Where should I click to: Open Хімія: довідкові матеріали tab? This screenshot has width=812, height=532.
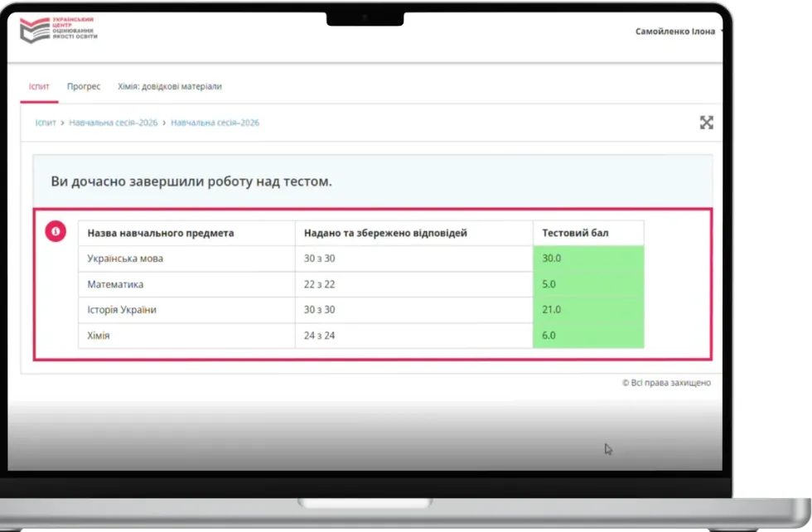point(169,86)
